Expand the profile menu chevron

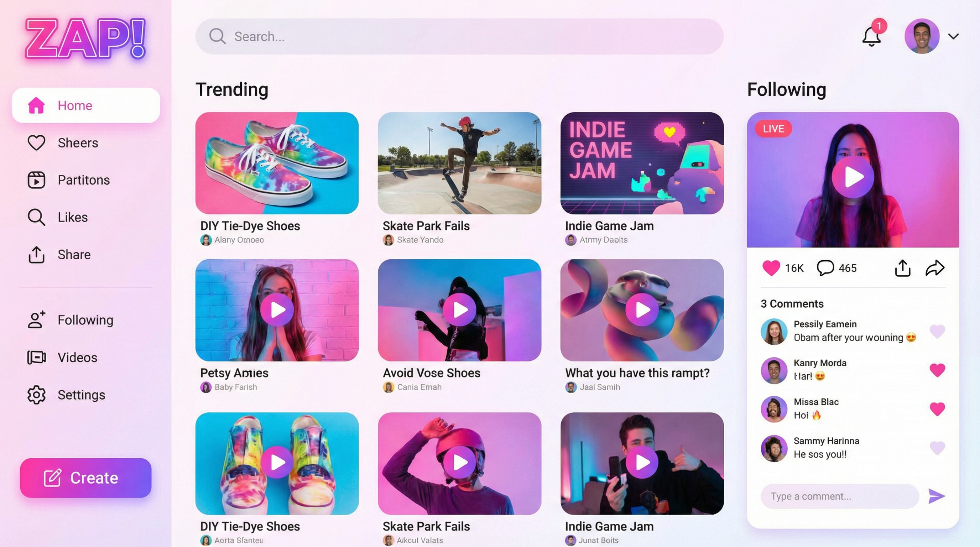(x=953, y=36)
